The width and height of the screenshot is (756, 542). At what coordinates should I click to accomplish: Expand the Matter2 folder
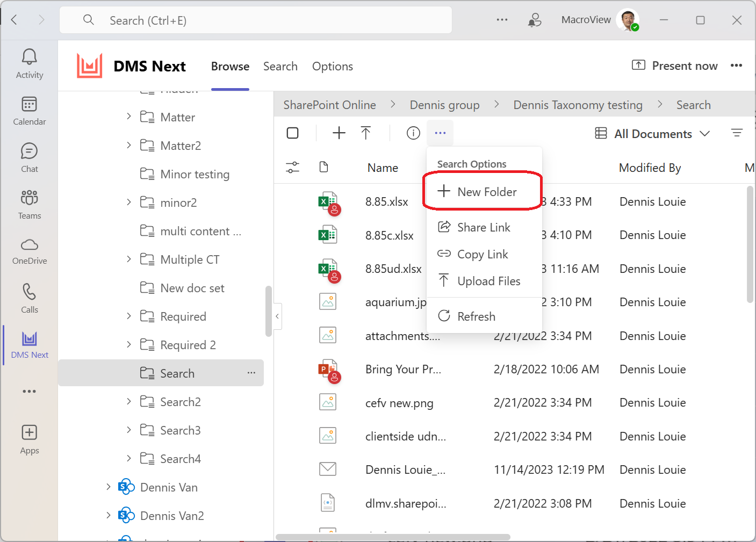128,145
